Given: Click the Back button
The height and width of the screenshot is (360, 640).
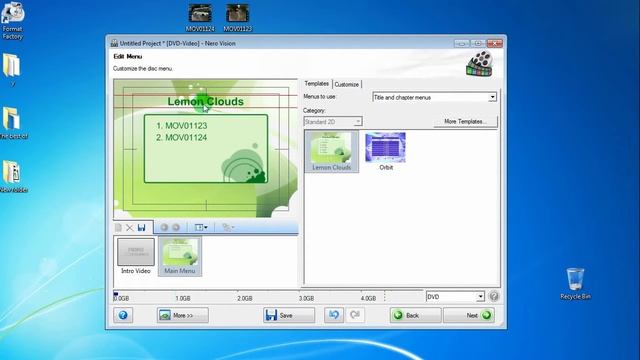Looking at the screenshot, I should (416, 315).
